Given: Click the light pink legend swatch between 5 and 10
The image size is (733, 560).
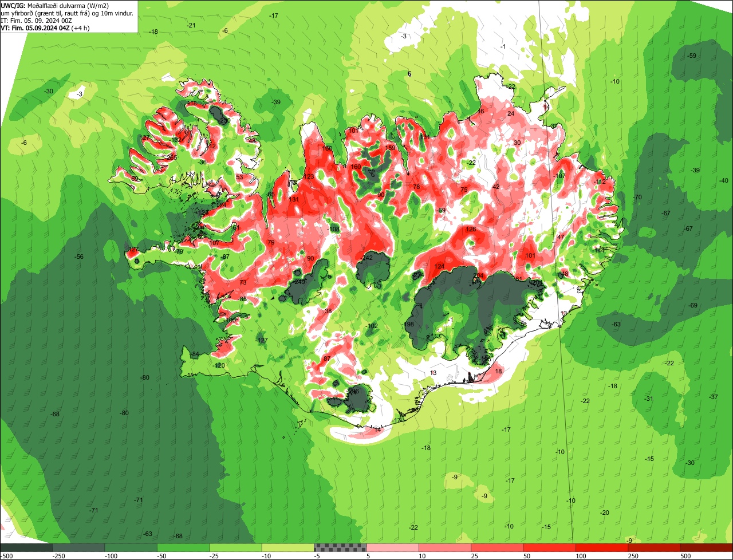Looking at the screenshot, I should coord(392,547).
